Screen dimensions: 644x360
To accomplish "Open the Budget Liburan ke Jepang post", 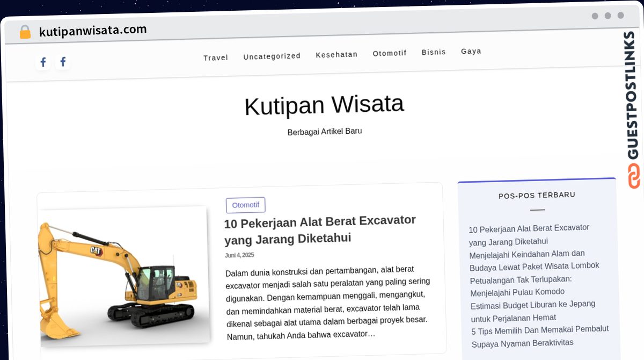I will (532, 311).
